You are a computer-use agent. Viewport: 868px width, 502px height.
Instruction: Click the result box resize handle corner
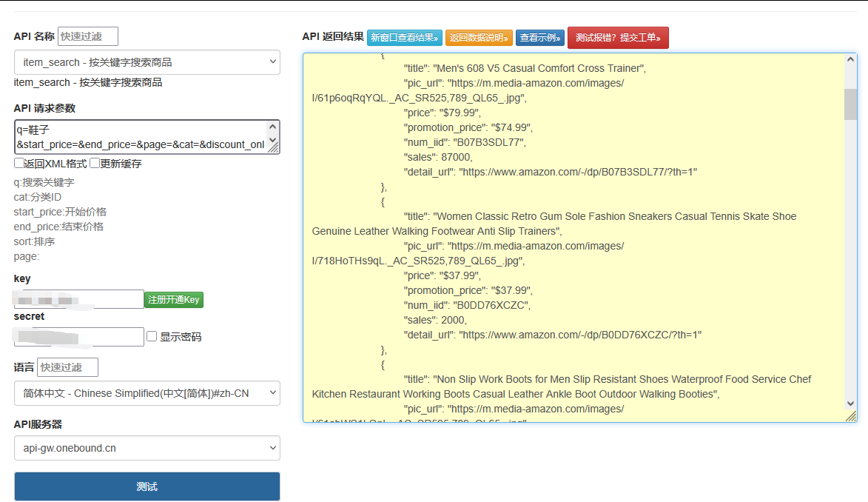(852, 417)
